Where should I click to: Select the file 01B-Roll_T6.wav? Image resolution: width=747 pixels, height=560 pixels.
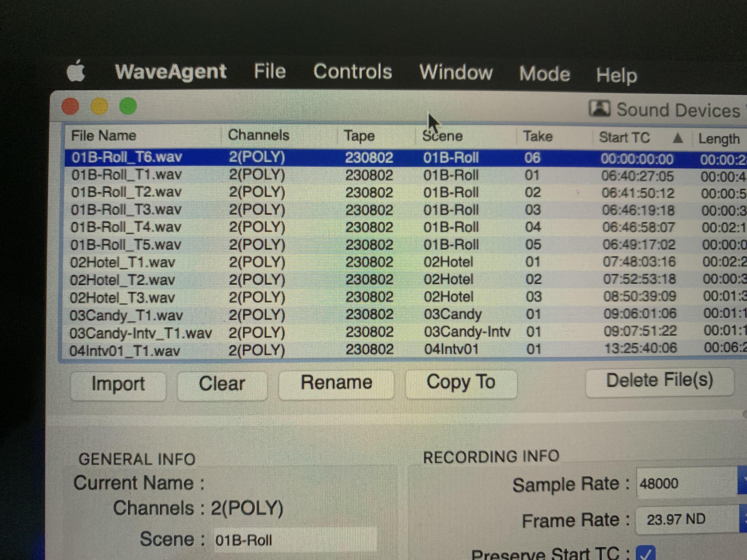127,157
